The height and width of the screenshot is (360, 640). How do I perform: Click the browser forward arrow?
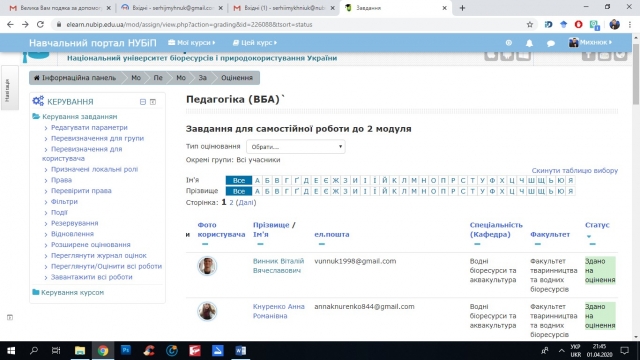point(25,24)
